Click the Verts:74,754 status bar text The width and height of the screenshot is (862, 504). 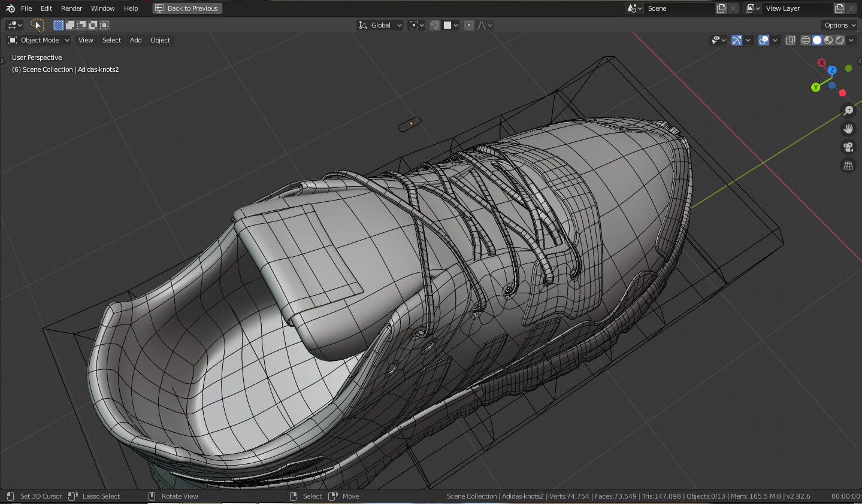(x=569, y=496)
